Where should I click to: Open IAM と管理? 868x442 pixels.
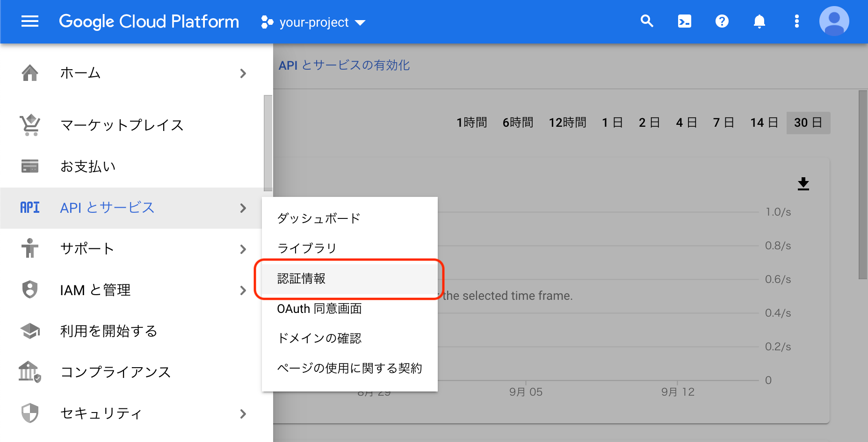[x=95, y=290]
